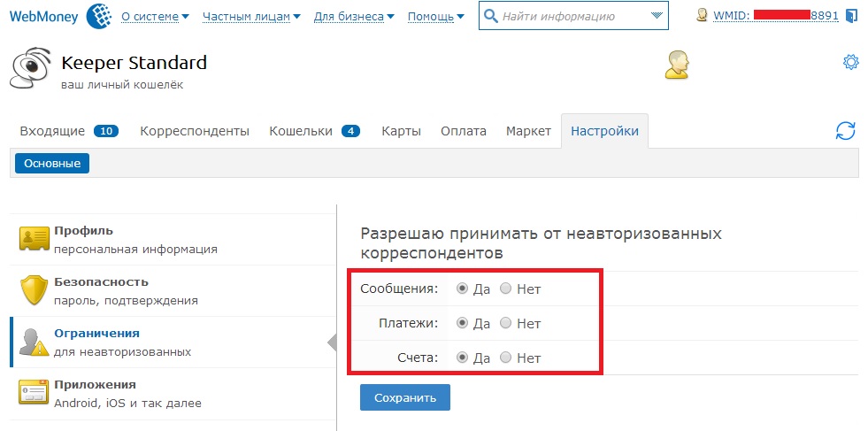868x431 pixels.
Task: Click the Ограничения warning user icon
Action: point(35,342)
